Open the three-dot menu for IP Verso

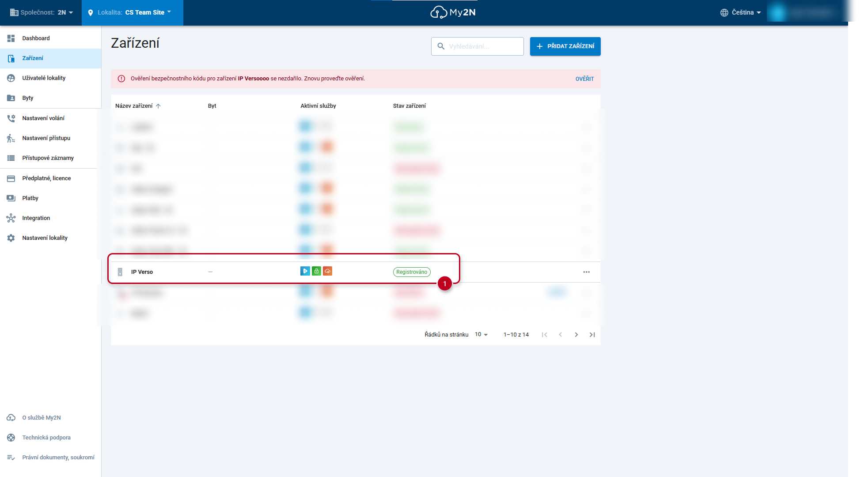click(587, 272)
